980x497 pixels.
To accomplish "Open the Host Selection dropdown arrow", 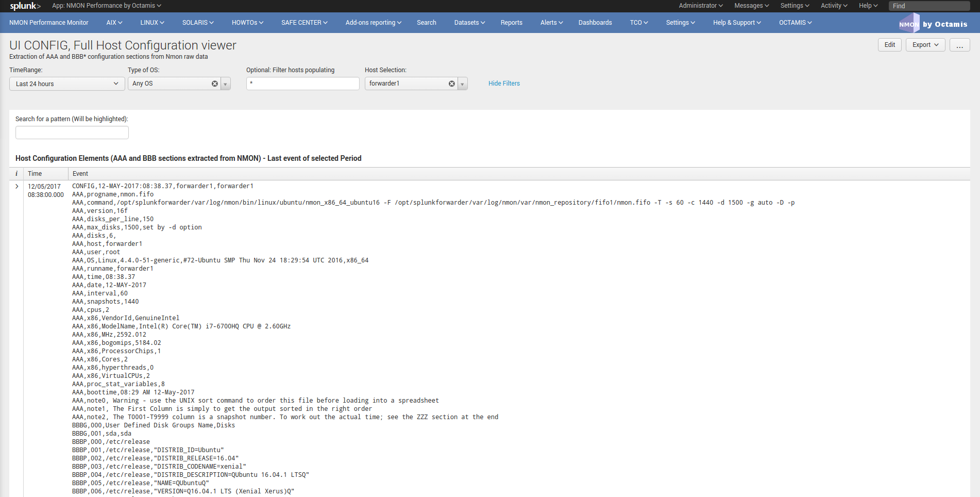I will (463, 84).
